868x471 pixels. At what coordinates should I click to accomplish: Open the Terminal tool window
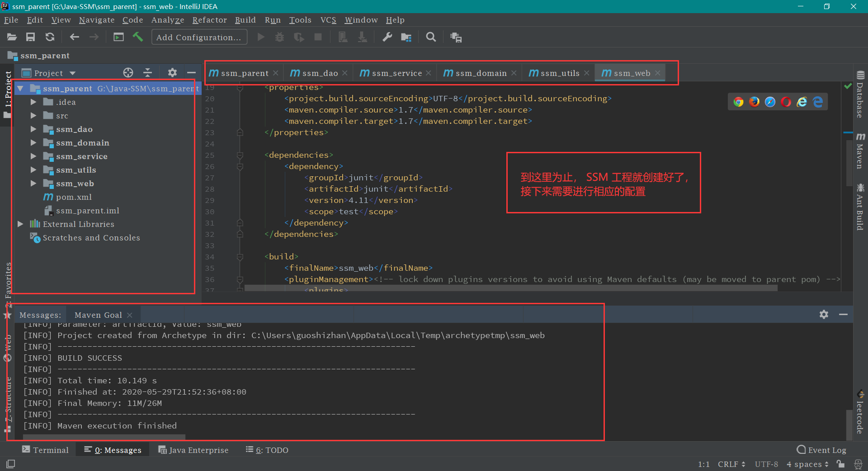coord(45,450)
